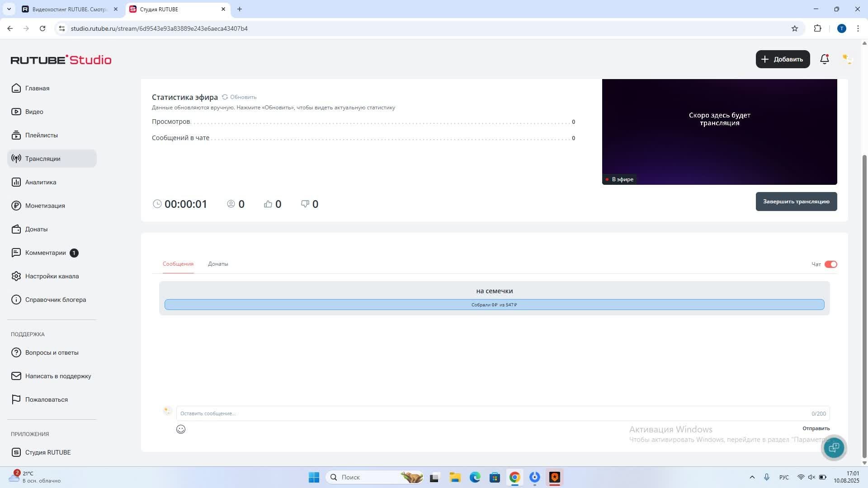This screenshot has width=868, height=488.
Task: Open the notifications bell icon
Action: pyautogui.click(x=824, y=59)
